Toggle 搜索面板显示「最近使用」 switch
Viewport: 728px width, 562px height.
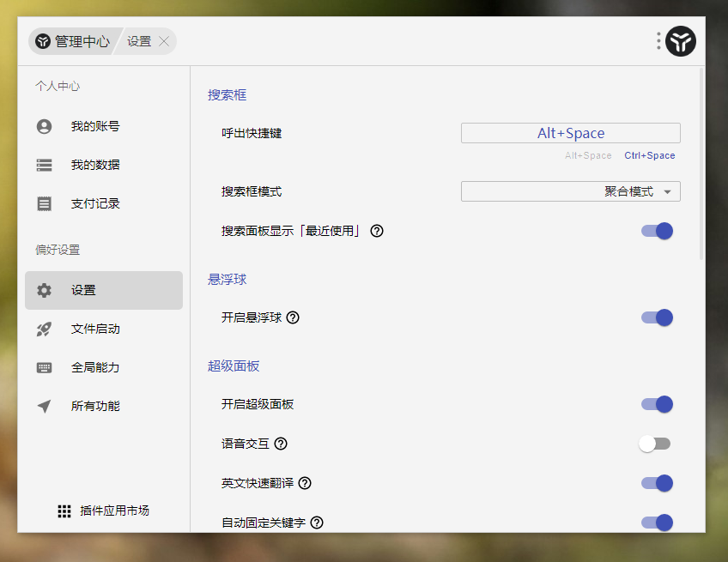(657, 231)
